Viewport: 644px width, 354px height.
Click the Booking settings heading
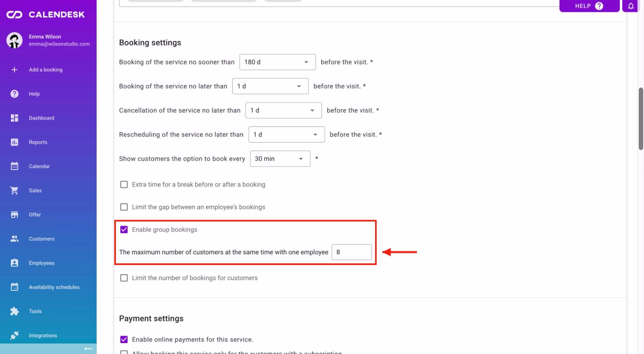[x=150, y=43]
